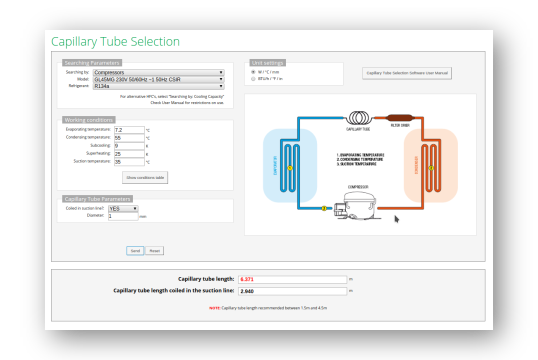Screen dimensions: 538x360
Task: Open Capillary Tube Selection Software User Manual
Action: [407, 73]
